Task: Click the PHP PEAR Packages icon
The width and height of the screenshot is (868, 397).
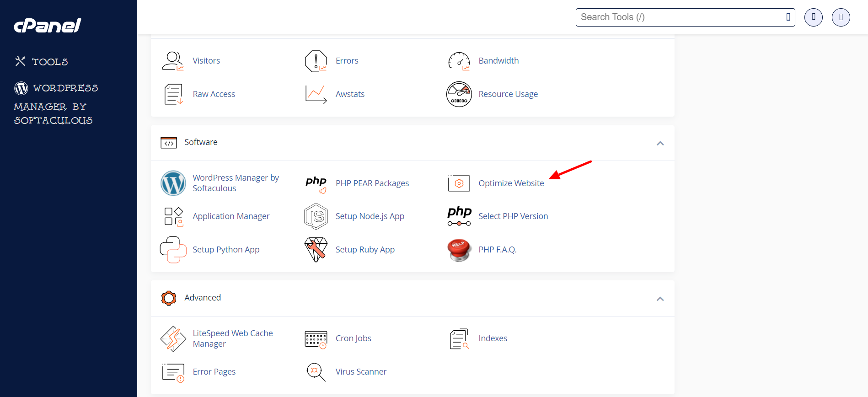Action: (316, 184)
